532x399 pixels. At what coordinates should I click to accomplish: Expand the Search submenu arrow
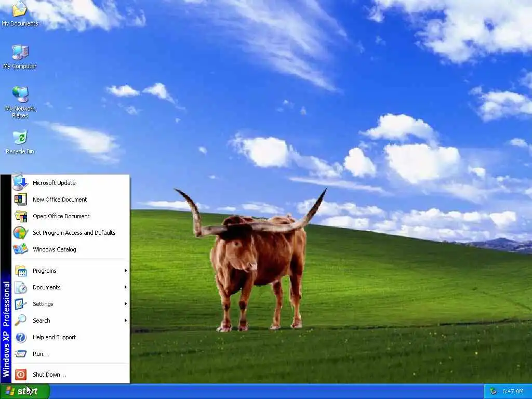[x=126, y=320]
